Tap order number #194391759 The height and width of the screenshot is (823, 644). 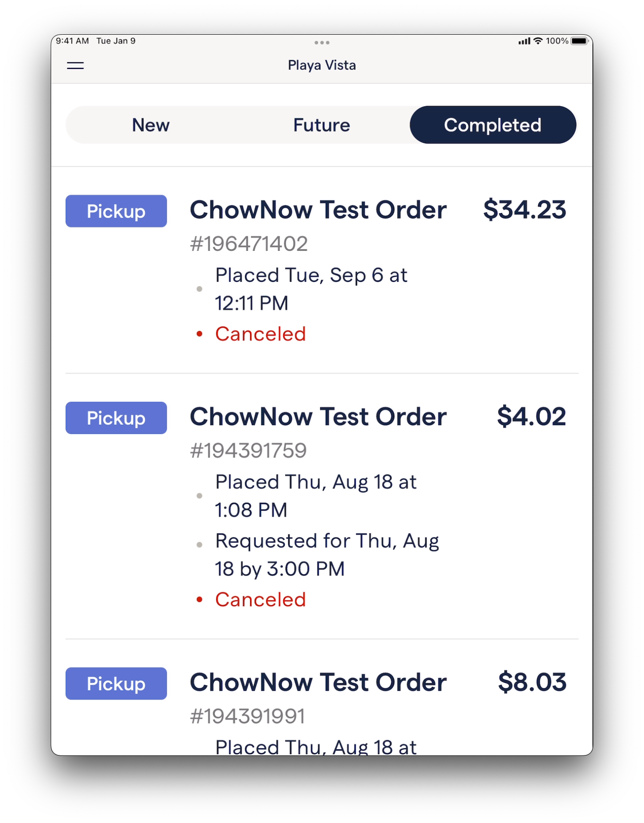[x=248, y=451]
